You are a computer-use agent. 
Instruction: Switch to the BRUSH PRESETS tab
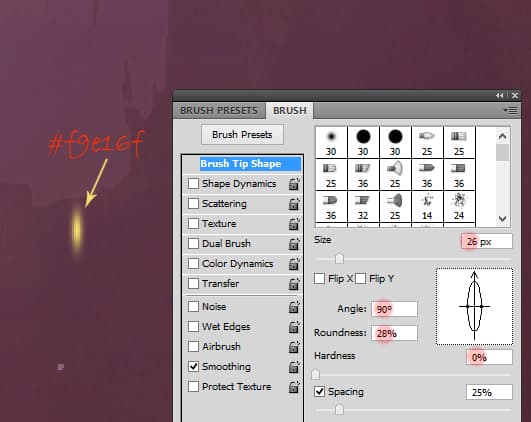[219, 110]
